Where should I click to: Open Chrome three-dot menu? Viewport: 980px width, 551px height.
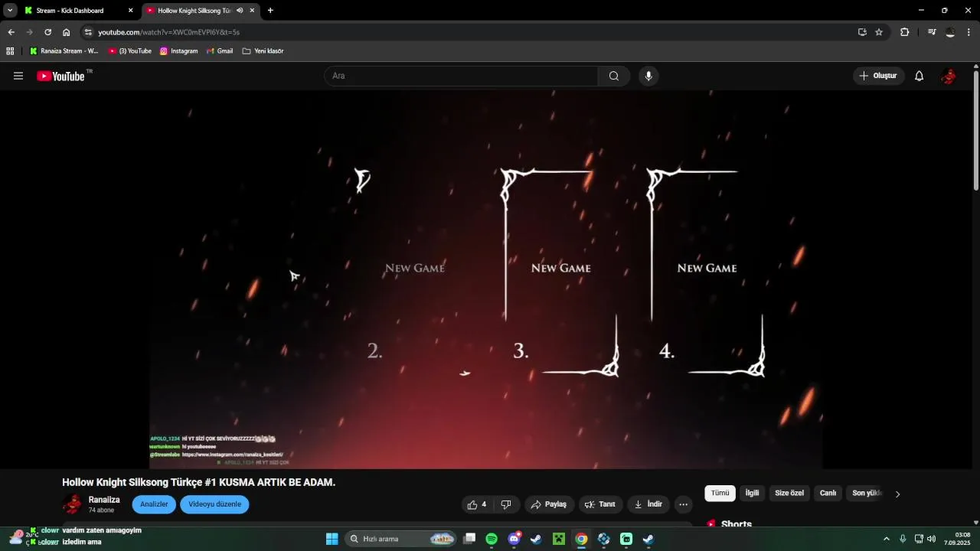pyautogui.click(x=969, y=32)
